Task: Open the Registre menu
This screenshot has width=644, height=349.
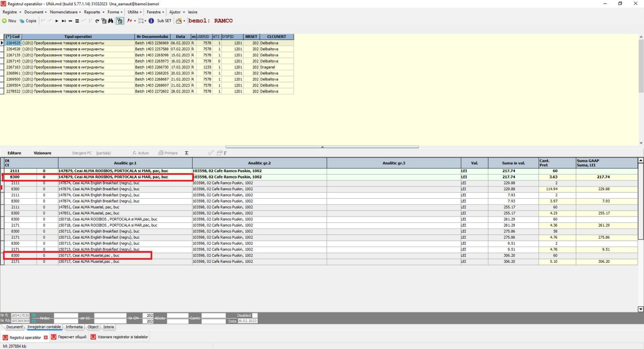Action: click(12, 12)
